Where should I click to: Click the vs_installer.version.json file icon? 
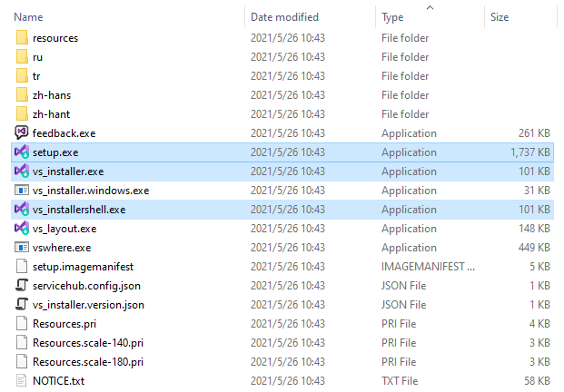pos(22,304)
